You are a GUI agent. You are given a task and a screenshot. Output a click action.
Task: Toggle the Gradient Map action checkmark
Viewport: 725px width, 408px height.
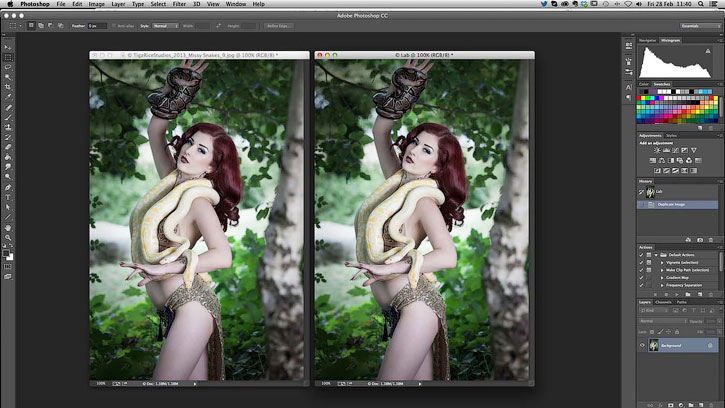pos(641,278)
